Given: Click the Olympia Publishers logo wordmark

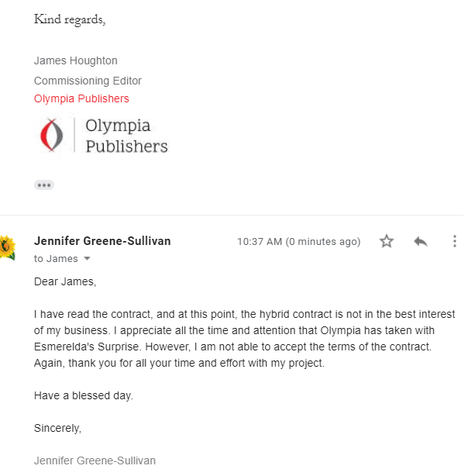Looking at the screenshot, I should pos(126,136).
